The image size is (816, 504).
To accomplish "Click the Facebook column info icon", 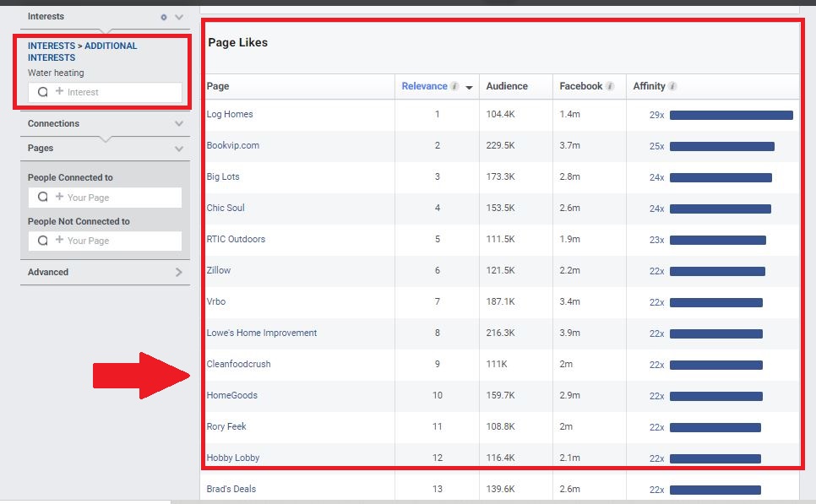I will (x=610, y=86).
